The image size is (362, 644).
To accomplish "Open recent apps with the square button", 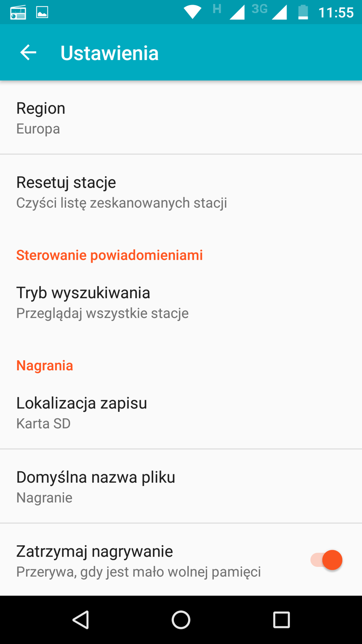I will point(281,620).
